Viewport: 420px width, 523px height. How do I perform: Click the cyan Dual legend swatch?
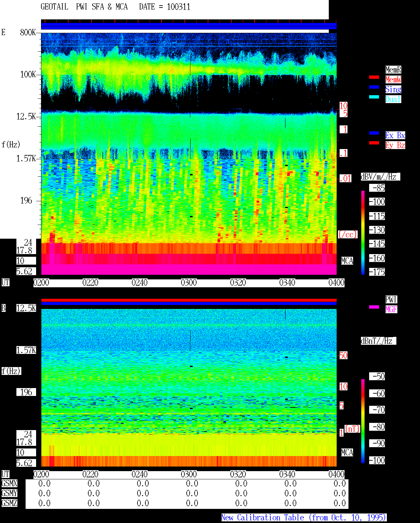(374, 97)
